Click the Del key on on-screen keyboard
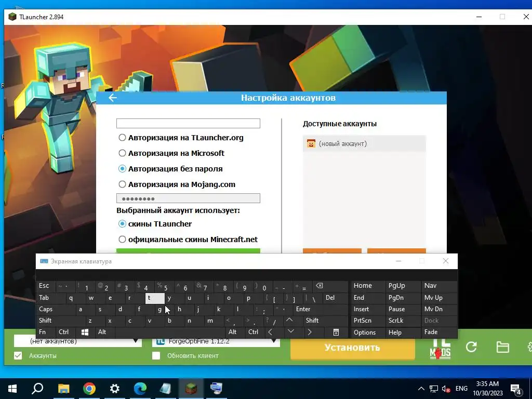The width and height of the screenshot is (532, 399). [x=335, y=298]
